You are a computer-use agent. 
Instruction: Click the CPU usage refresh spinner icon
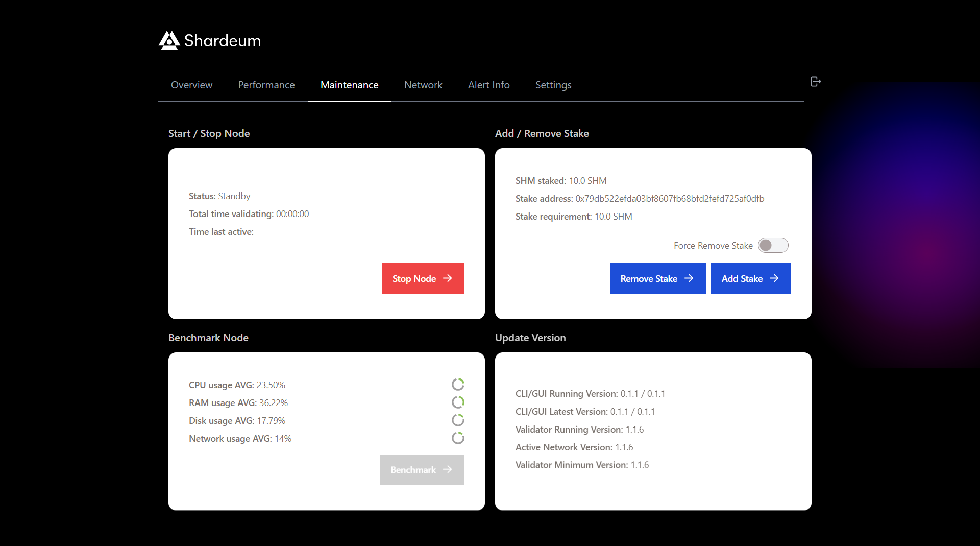(x=458, y=384)
